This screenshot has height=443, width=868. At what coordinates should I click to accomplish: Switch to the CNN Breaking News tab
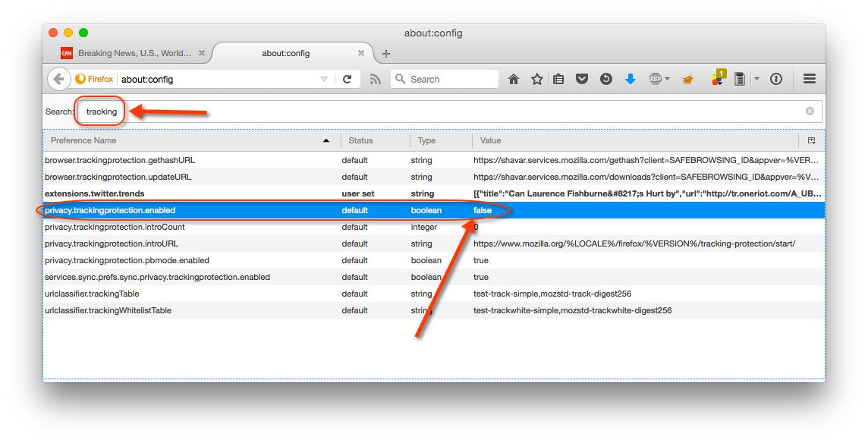click(x=133, y=53)
